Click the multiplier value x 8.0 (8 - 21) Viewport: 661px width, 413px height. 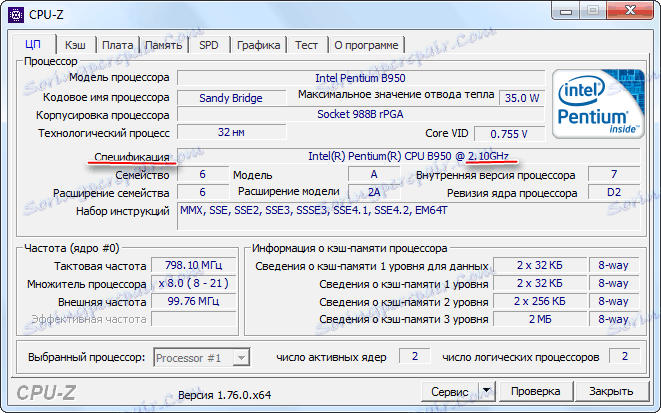tap(193, 283)
